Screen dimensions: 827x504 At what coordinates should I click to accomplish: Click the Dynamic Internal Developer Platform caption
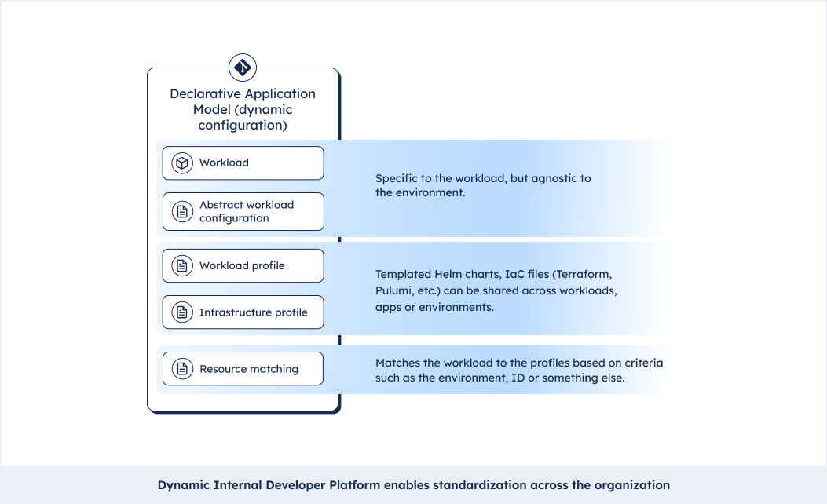pos(413,485)
